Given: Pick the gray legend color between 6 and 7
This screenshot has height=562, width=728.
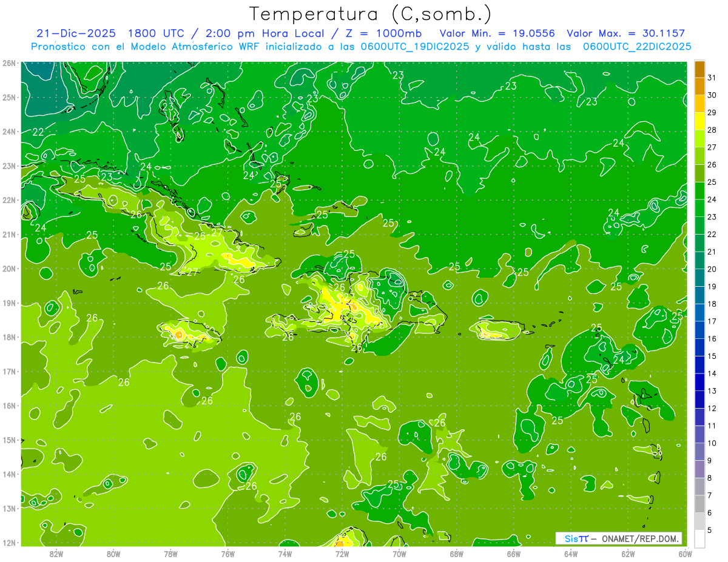Looking at the screenshot, I should pos(699,504).
